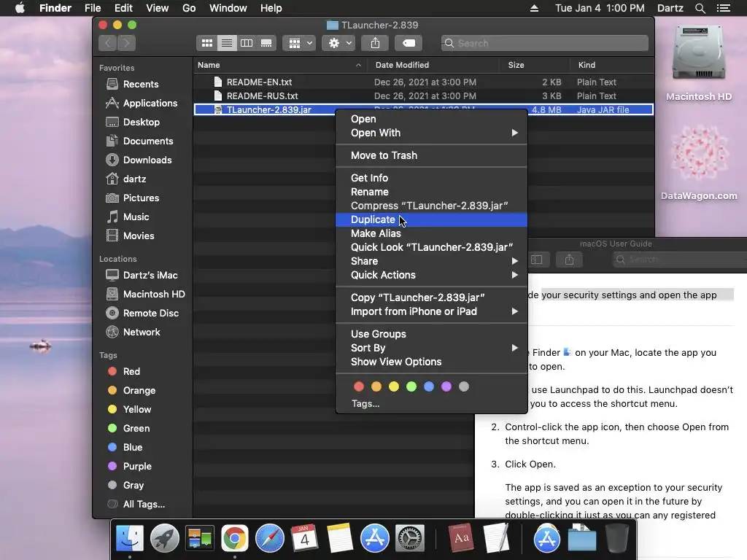
Task: Open Spotlight search in menu bar
Action: click(x=700, y=8)
